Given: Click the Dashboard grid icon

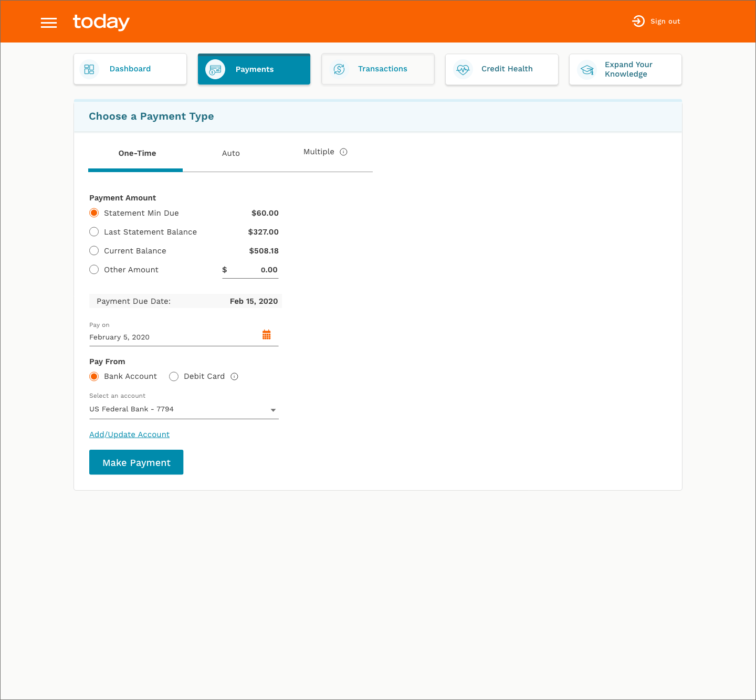Looking at the screenshot, I should 89,69.
